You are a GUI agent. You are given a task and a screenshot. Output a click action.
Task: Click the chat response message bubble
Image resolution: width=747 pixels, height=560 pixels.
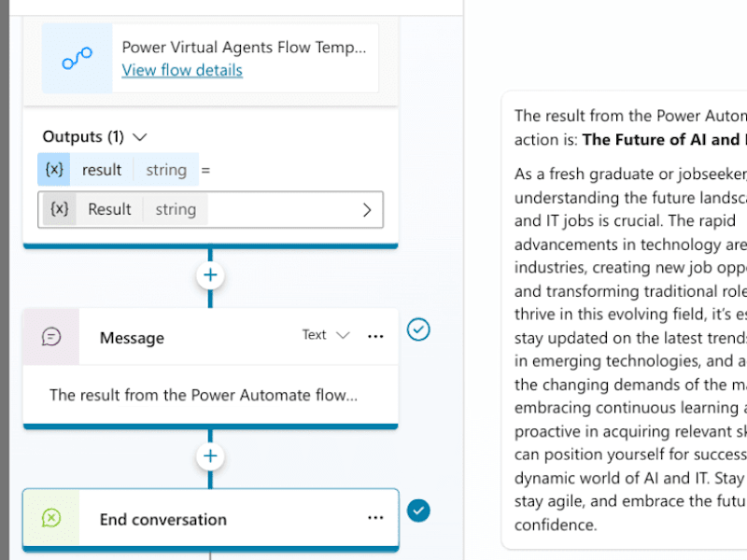tap(624, 320)
